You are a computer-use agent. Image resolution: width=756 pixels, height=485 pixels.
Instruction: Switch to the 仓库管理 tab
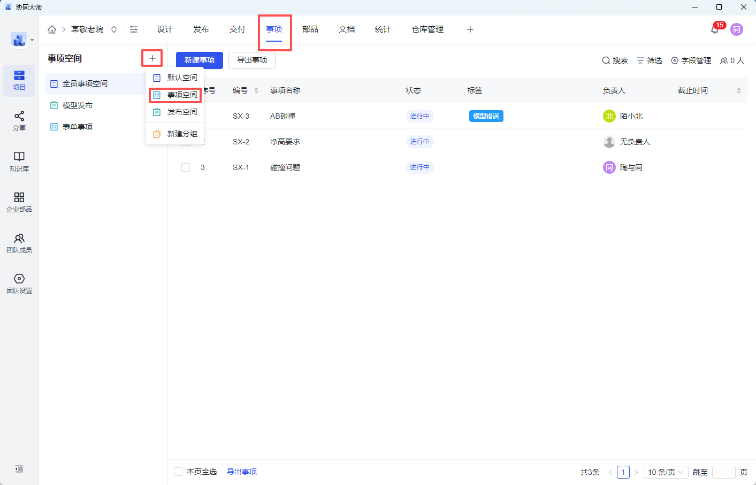pyautogui.click(x=426, y=30)
